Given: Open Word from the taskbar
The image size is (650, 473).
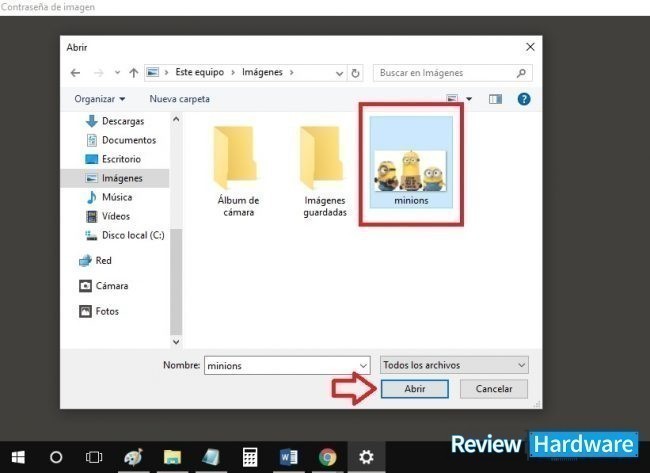Looking at the screenshot, I should click(x=289, y=457).
